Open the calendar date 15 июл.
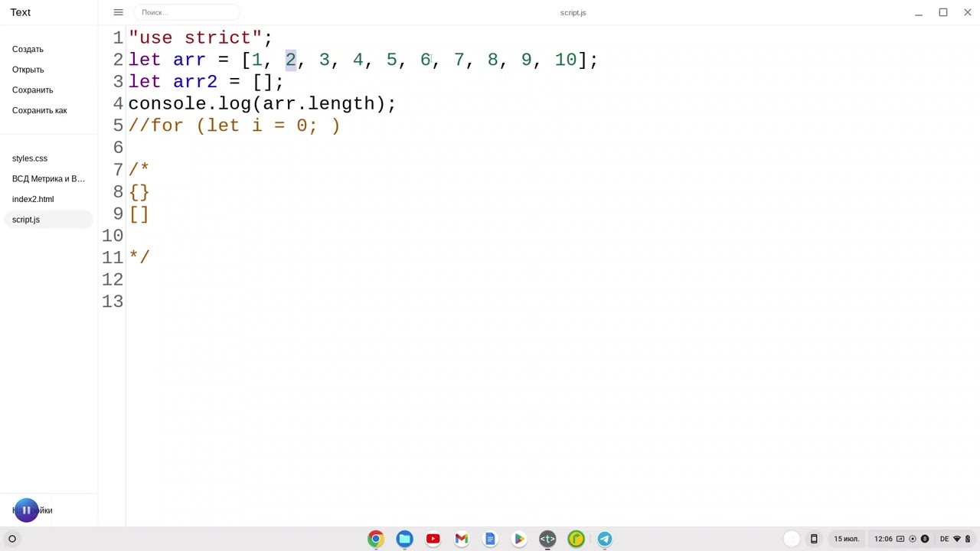The image size is (980, 551). pyautogui.click(x=846, y=539)
